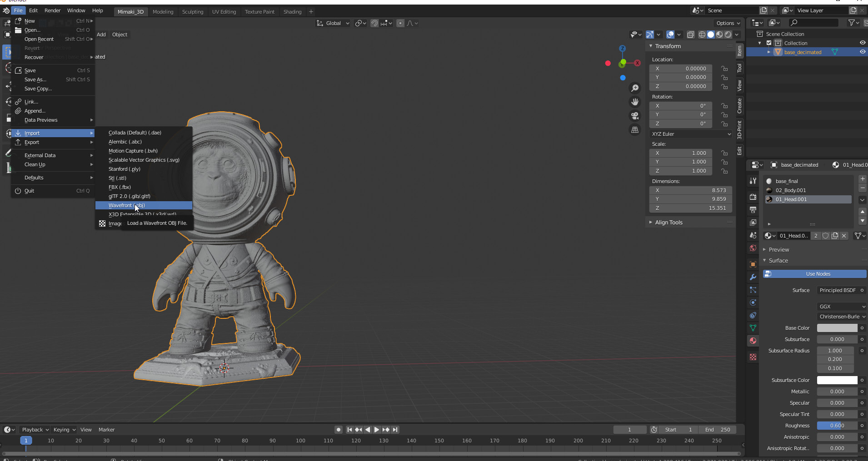Open the Modifiers wrench properties tab
868x461 pixels.
tap(753, 277)
